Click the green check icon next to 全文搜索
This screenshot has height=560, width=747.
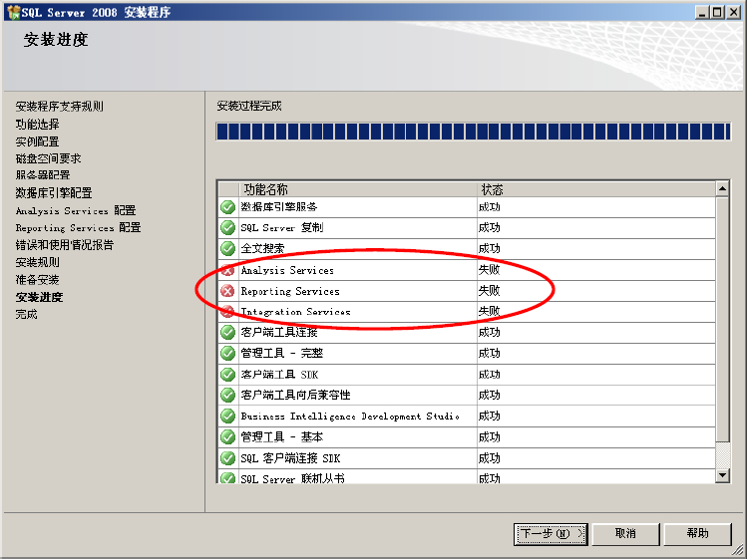point(227,248)
